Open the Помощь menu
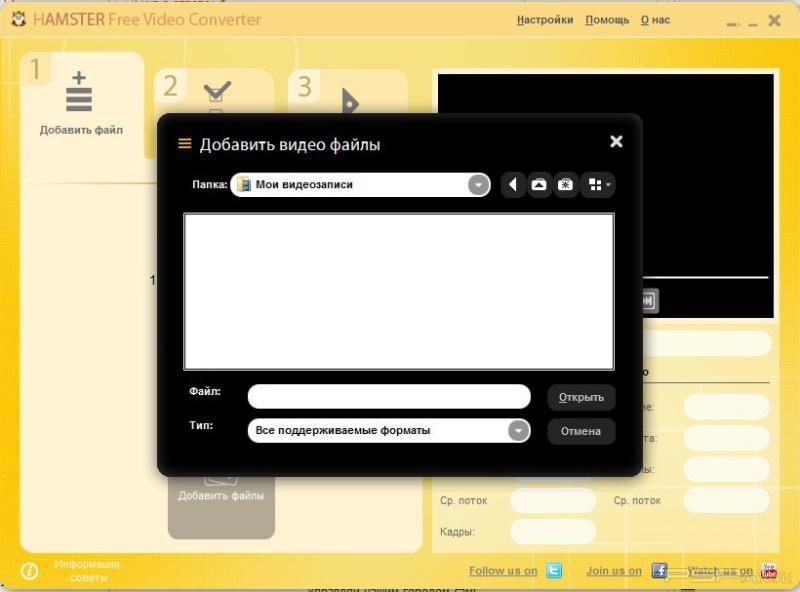 (x=607, y=20)
